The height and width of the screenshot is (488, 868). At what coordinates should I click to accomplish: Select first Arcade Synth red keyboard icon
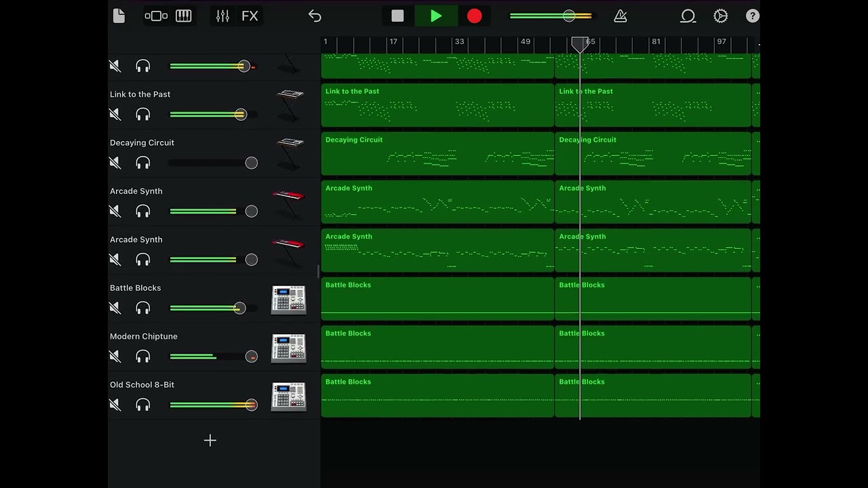tap(289, 202)
